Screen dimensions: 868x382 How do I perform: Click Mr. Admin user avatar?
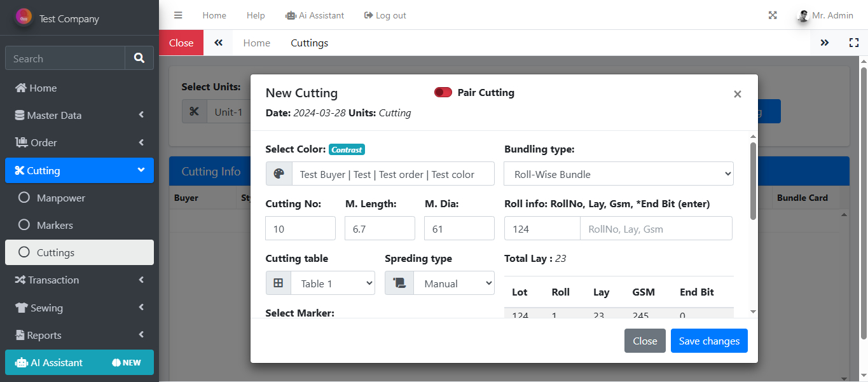[803, 16]
